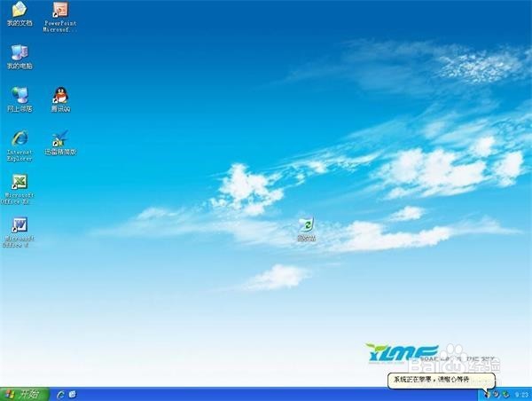Click the 系统正在部署 notification balloon
The width and height of the screenshot is (532, 401).
[x=442, y=380]
